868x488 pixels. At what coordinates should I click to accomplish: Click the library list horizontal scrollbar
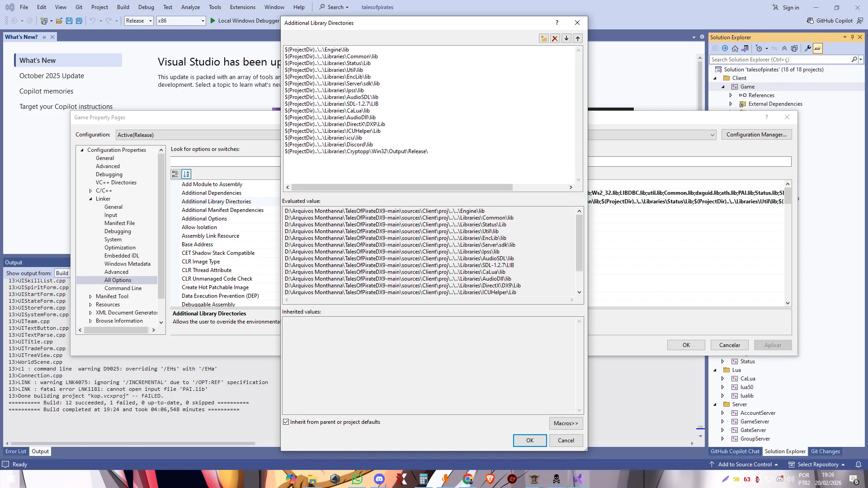coord(401,187)
